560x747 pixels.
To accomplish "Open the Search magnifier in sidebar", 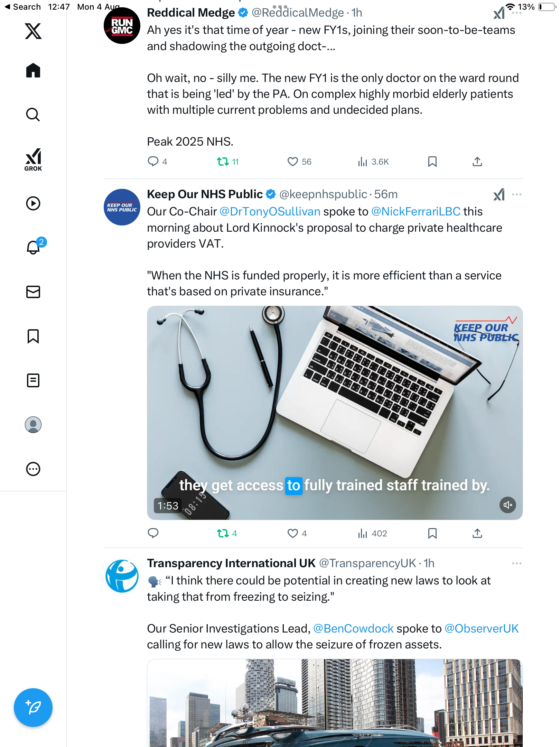I will [33, 114].
